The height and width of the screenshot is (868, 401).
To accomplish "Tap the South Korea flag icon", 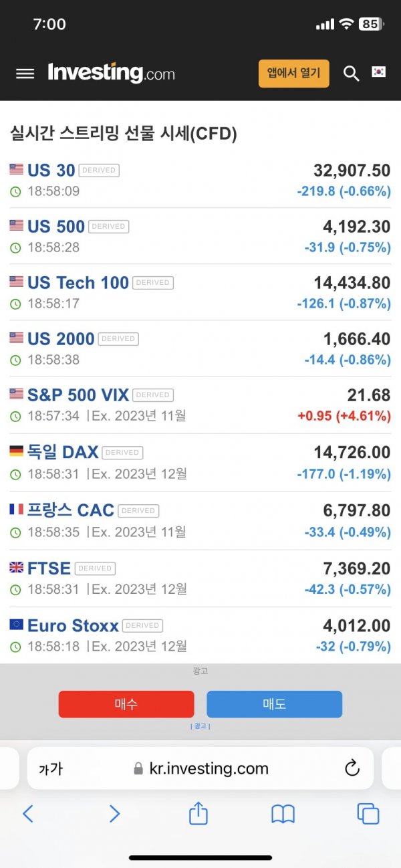I will pyautogui.click(x=379, y=72).
